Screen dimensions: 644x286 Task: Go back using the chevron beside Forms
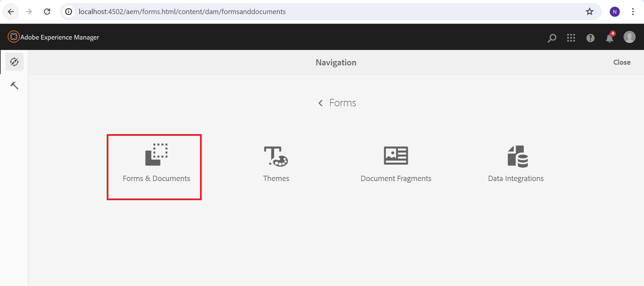click(x=320, y=103)
